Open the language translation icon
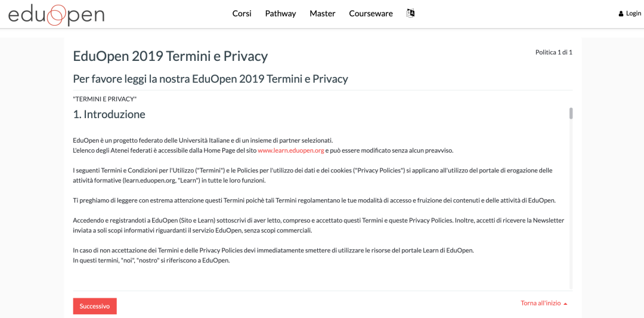This screenshot has width=644, height=318. pos(410,13)
